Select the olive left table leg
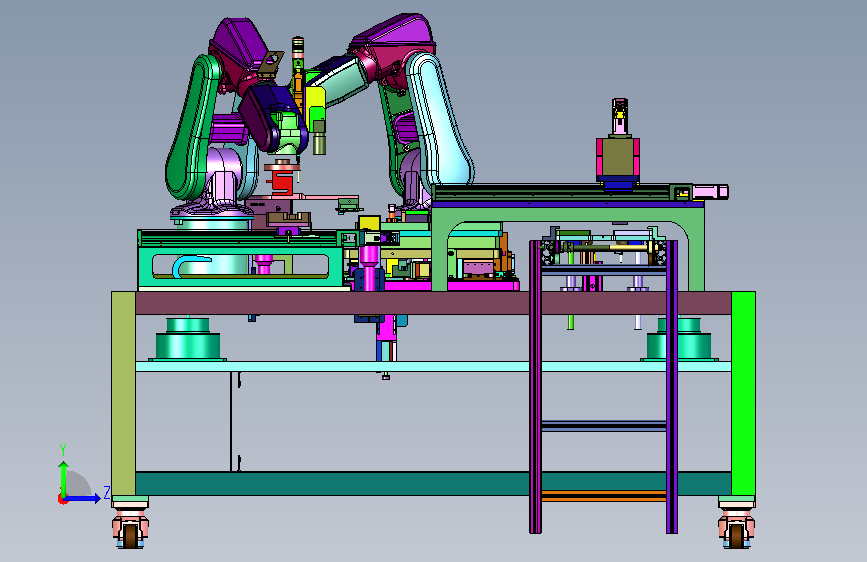 (123, 393)
